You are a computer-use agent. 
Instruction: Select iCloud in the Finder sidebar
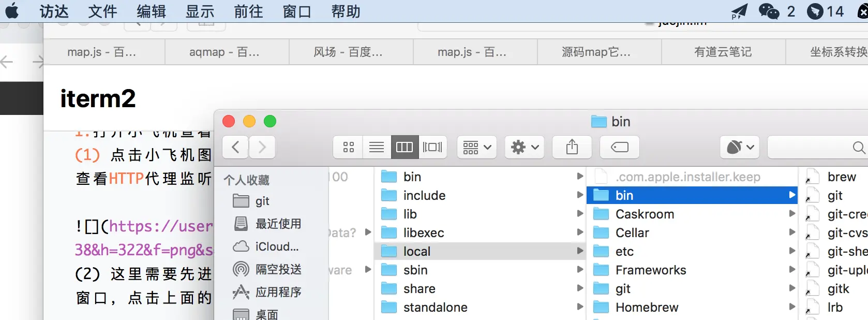click(x=265, y=246)
